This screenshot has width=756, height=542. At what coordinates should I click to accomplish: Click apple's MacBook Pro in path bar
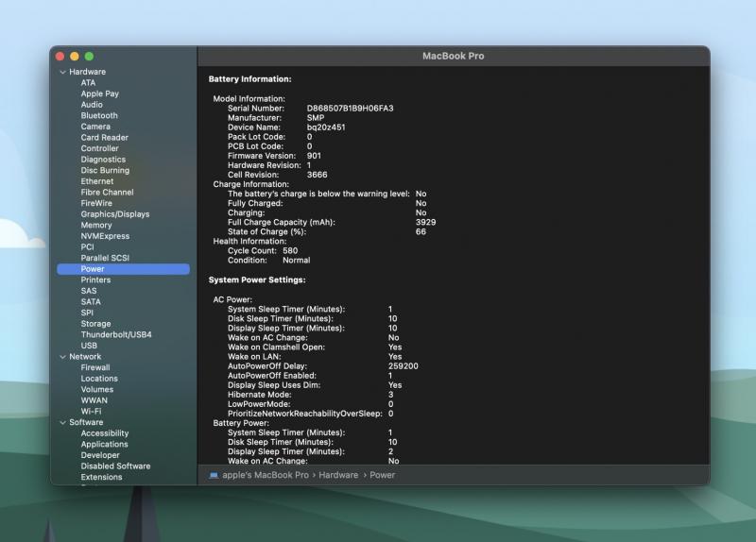[x=266, y=475]
